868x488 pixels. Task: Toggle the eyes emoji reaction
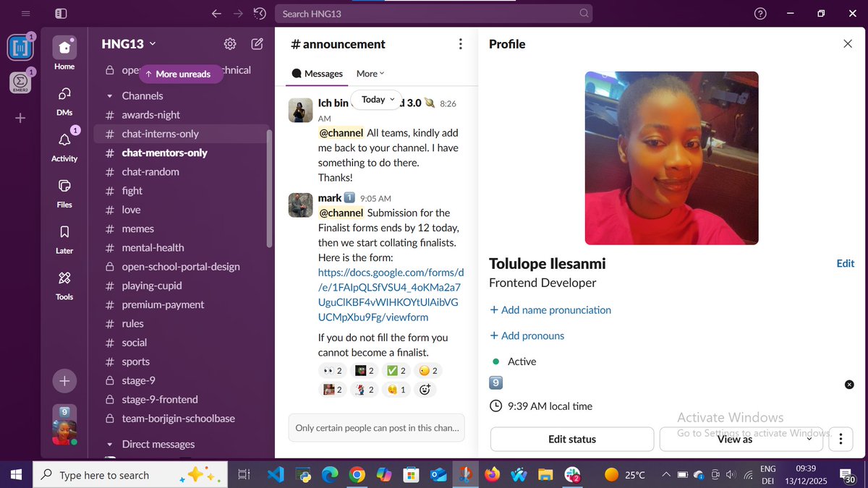(332, 370)
